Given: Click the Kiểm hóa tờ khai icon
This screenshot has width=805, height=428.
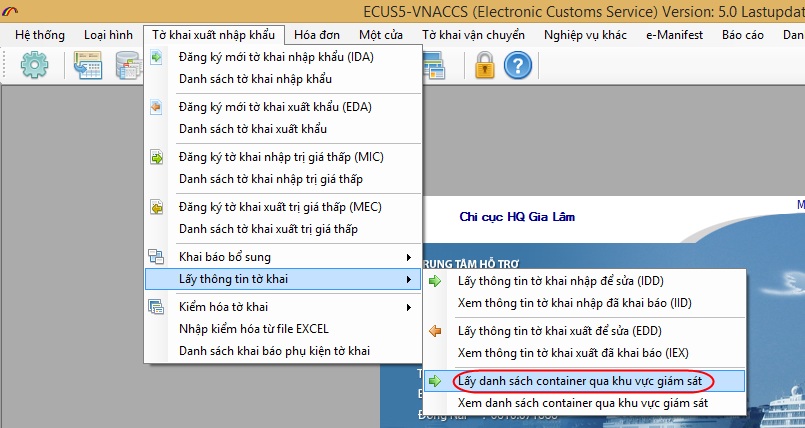Looking at the screenshot, I should pos(157,307).
